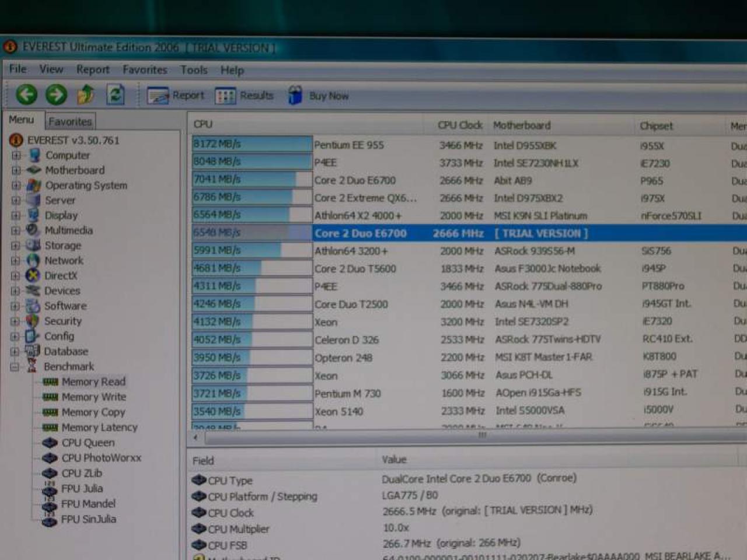747x560 pixels.
Task: Open the Report menu
Action: 93,70
